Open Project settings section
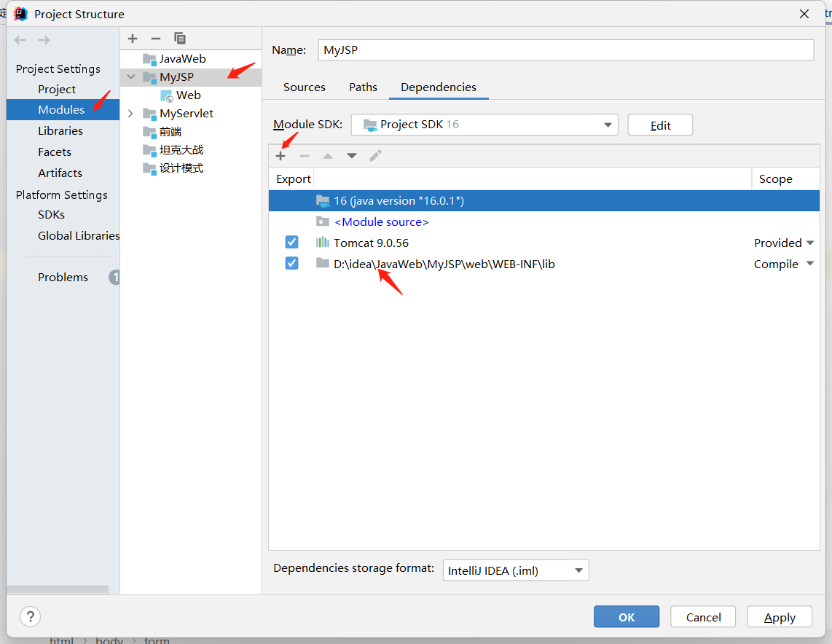The width and height of the screenshot is (832, 644). coord(57,89)
